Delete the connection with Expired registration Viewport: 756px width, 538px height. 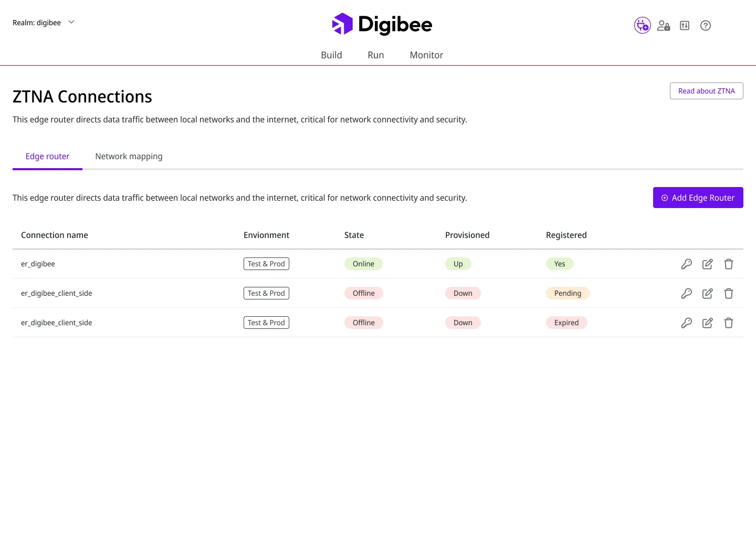click(x=729, y=323)
